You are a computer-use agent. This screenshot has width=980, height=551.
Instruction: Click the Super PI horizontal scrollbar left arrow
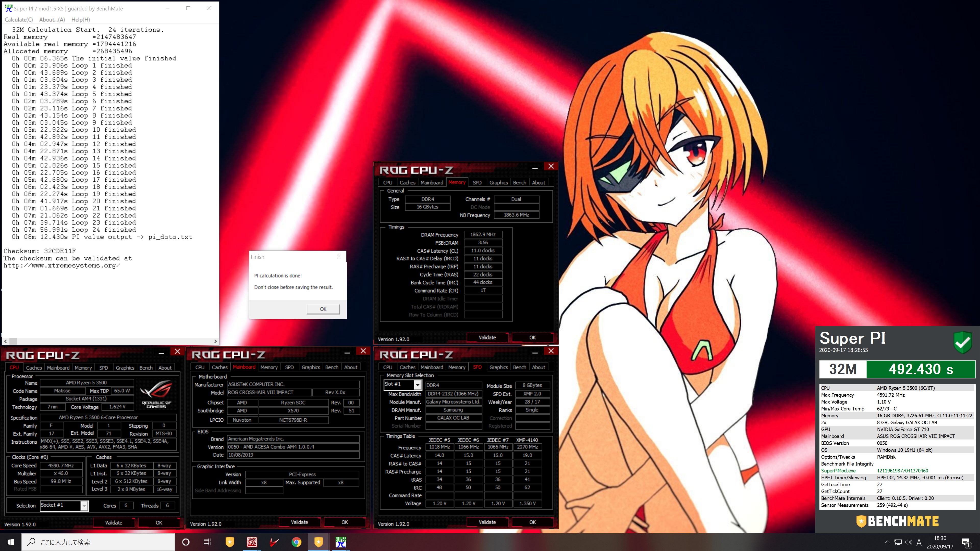tap(5, 341)
